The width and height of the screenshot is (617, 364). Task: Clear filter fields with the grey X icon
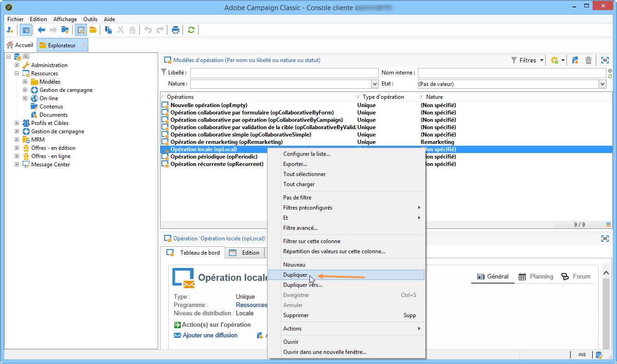[x=610, y=71]
